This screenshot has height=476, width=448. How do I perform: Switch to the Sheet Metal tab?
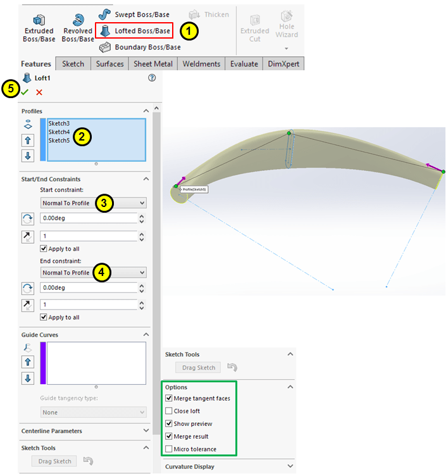(x=153, y=64)
